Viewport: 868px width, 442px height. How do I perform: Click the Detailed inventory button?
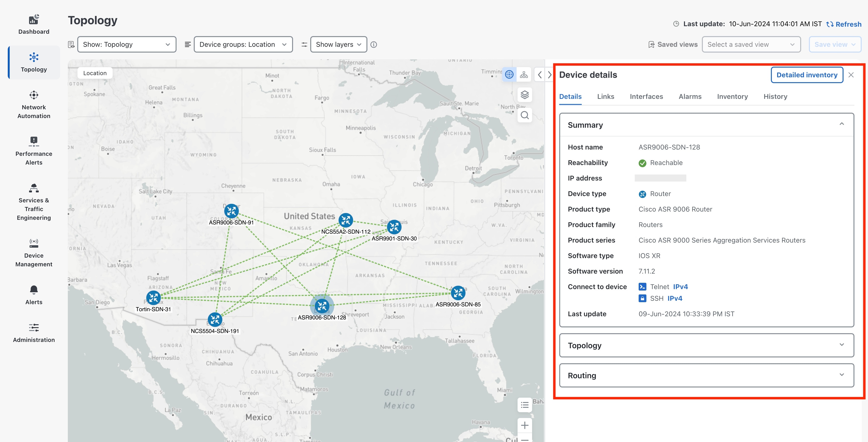807,75
